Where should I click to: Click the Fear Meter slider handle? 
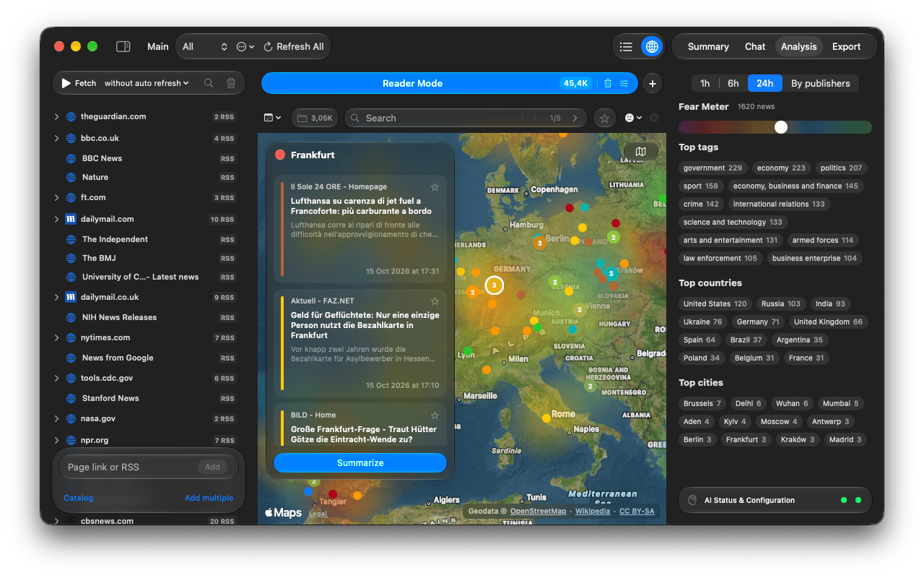point(781,127)
